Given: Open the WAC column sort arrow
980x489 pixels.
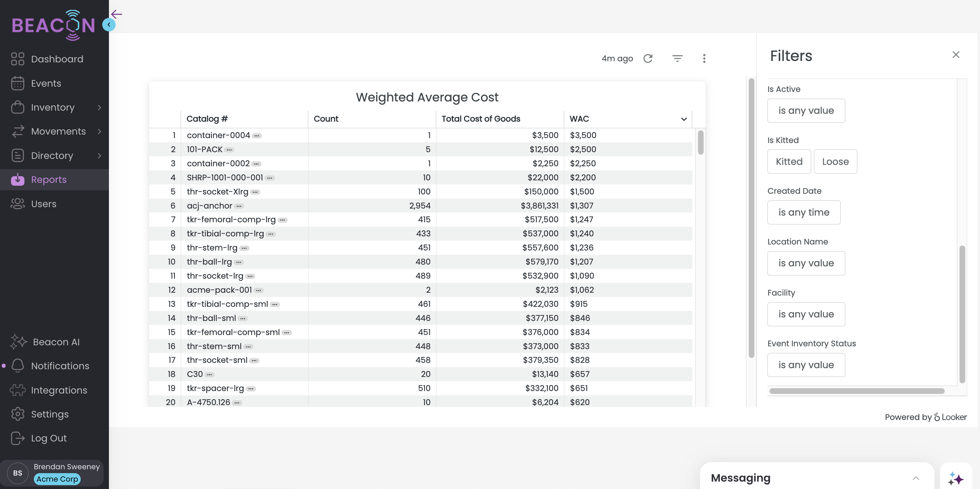Looking at the screenshot, I should 684,119.
